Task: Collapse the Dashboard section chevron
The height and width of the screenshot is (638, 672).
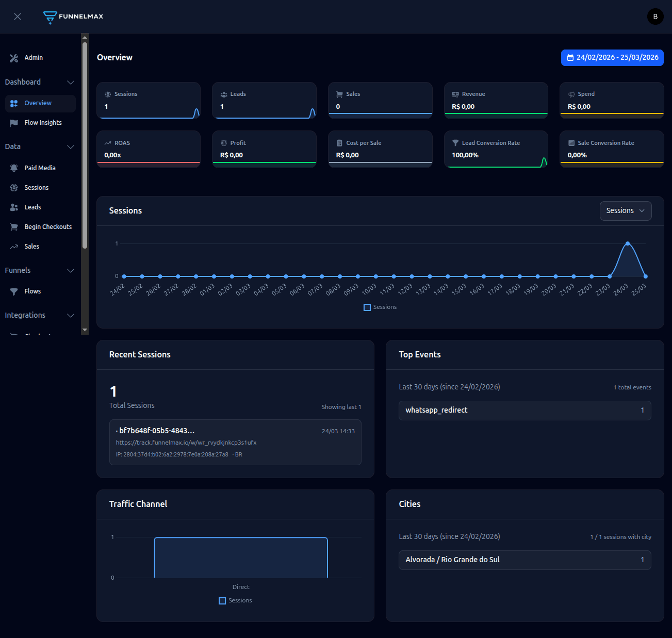Action: 71,82
